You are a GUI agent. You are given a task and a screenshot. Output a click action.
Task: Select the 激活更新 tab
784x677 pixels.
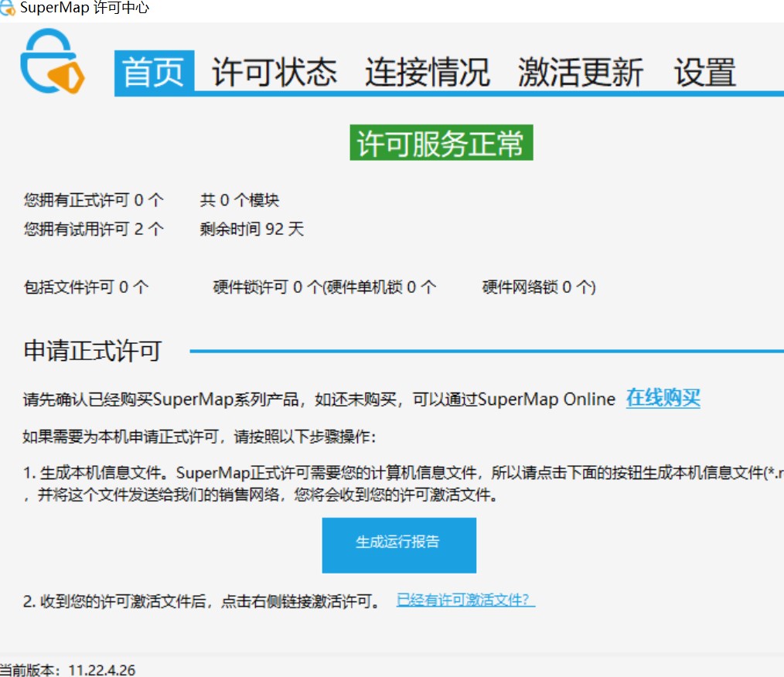click(581, 72)
